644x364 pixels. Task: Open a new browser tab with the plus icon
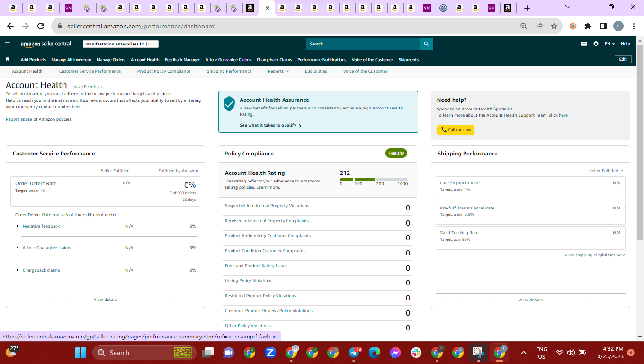click(x=527, y=8)
